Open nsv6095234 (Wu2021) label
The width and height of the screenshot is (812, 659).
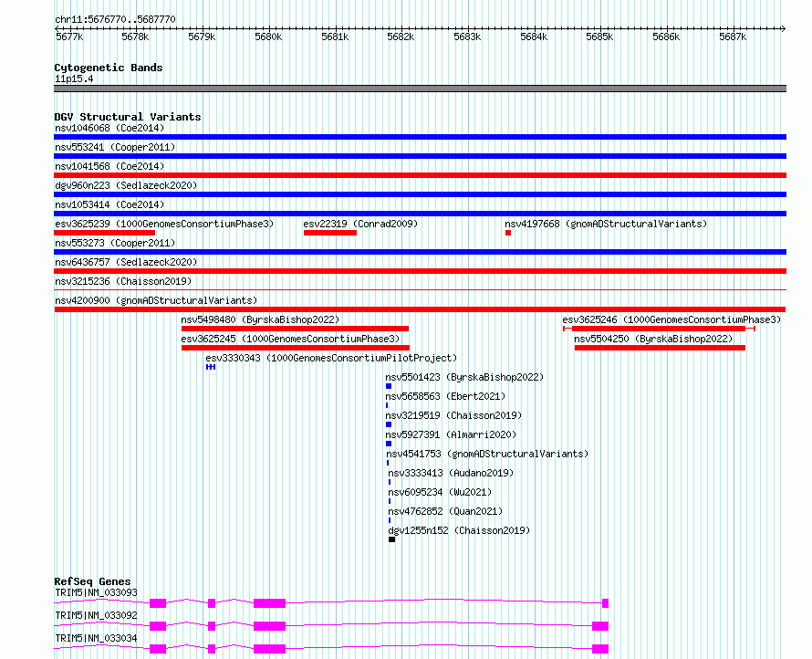[440, 492]
